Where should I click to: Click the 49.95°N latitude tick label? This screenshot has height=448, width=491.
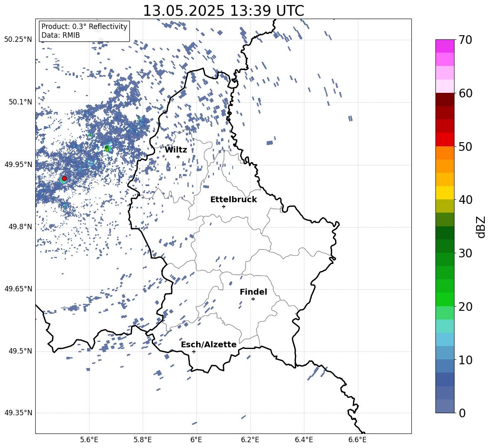tap(18, 165)
